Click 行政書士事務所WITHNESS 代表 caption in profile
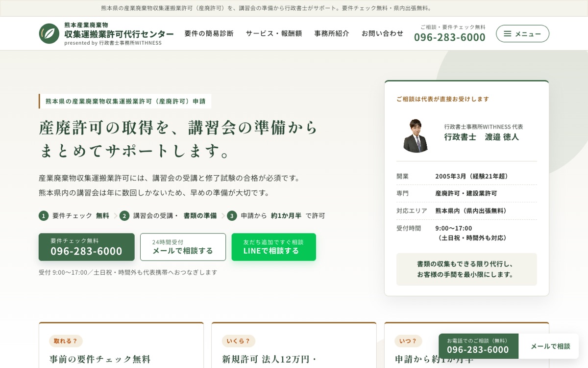Image resolution: width=588 pixels, height=368 pixels. pos(484,127)
